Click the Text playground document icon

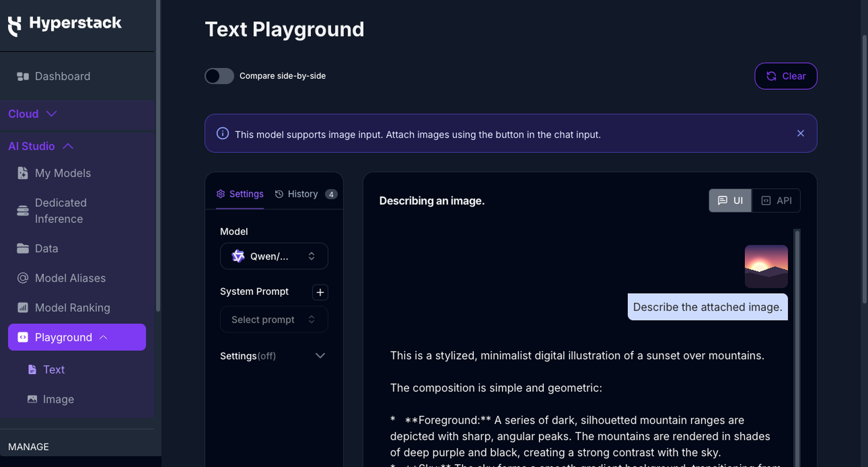pos(32,369)
